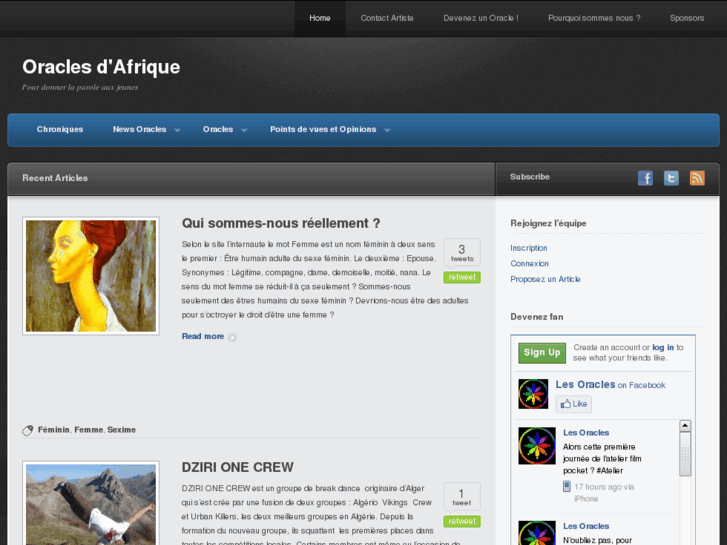Image resolution: width=727 pixels, height=545 pixels.
Task: Select Chroniques in the blue menu
Action: coord(60,129)
